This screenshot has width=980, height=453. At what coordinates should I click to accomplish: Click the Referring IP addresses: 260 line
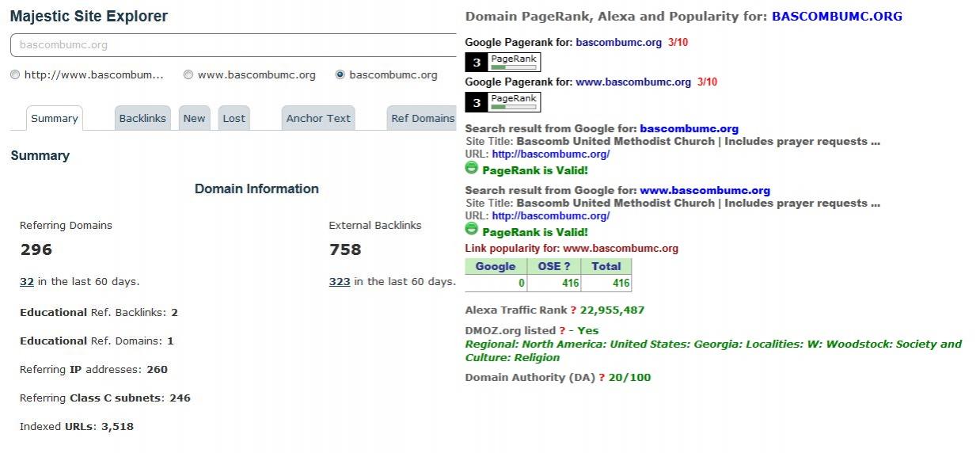[93, 370]
